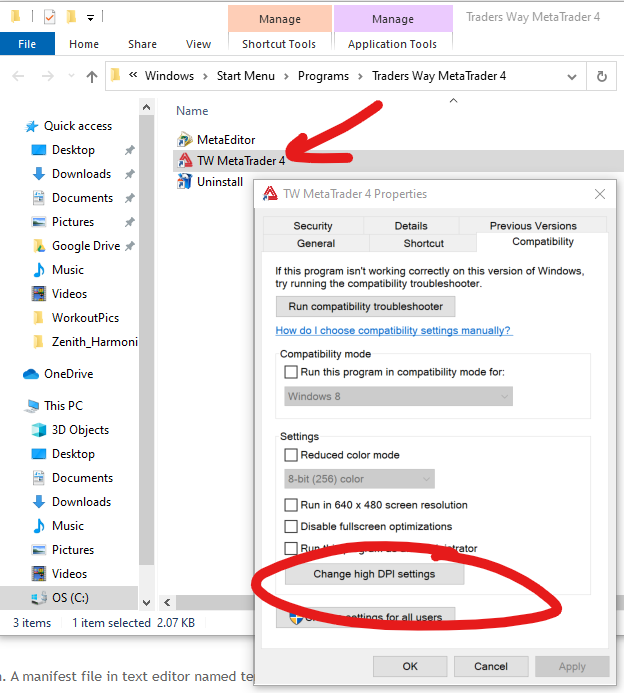Open pinned Pictures under Quick access
The image size is (624, 693).
click(63, 221)
